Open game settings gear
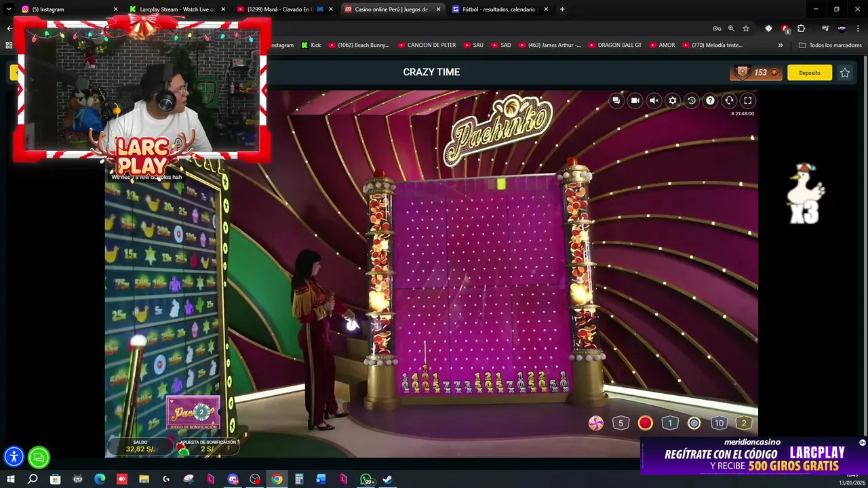 coord(673,100)
